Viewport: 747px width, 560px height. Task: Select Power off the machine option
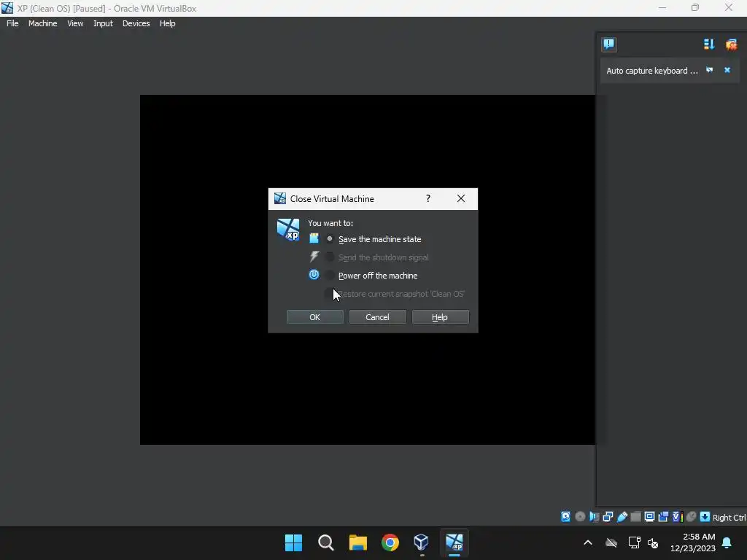point(330,275)
